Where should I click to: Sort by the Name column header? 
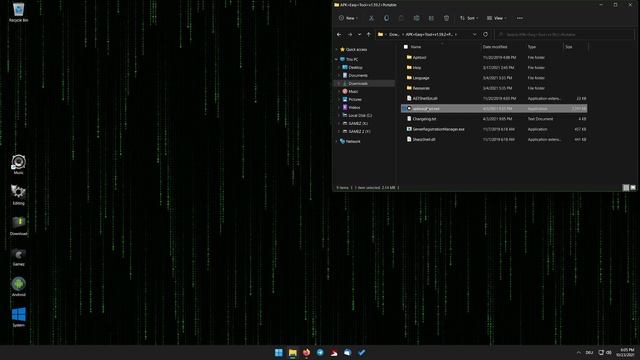click(416, 47)
